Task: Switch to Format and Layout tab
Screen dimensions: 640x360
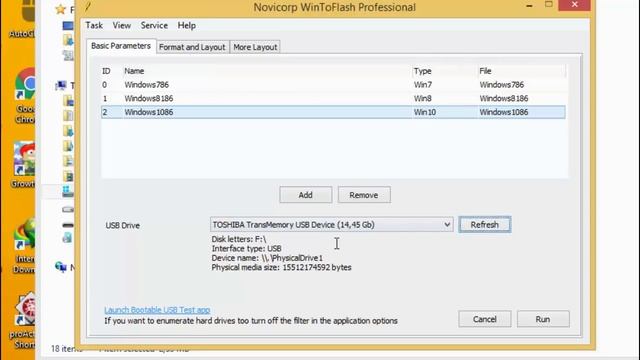Action: (x=192, y=47)
